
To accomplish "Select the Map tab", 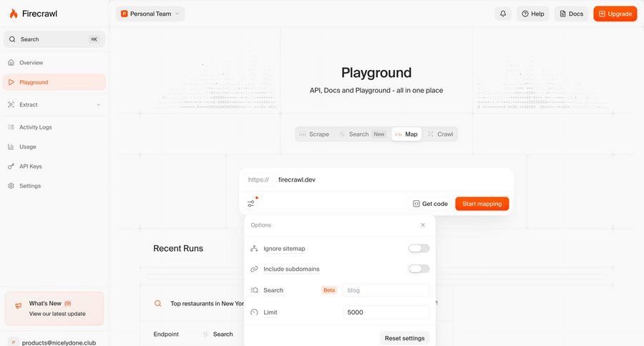I will [x=406, y=134].
